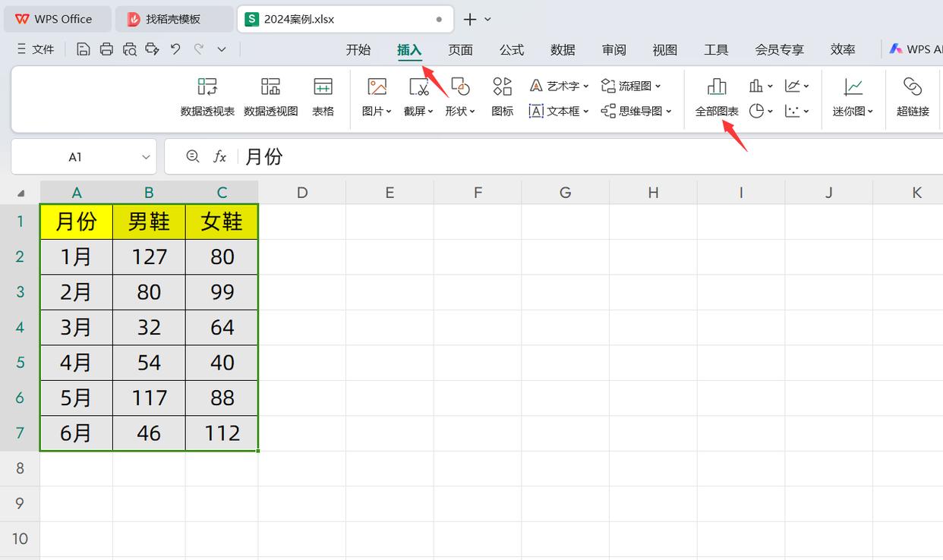943x560 pixels.
Task: Select the 插入 ribbon tab
Action: (409, 49)
